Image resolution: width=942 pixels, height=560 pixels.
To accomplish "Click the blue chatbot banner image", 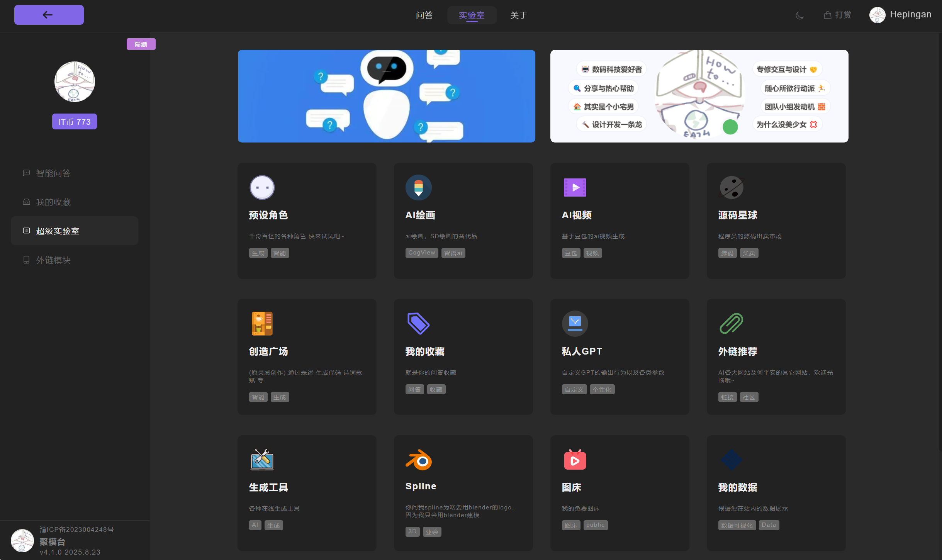I will click(x=386, y=96).
